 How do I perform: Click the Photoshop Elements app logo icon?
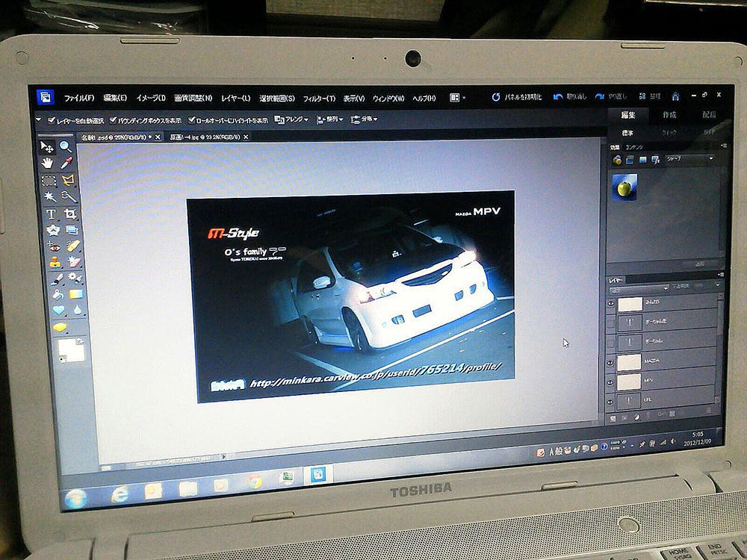pos(46,97)
